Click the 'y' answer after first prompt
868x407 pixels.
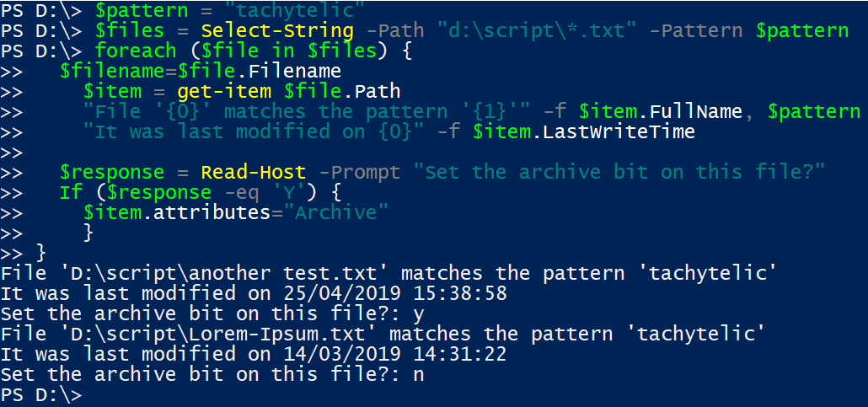pyautogui.click(x=419, y=314)
